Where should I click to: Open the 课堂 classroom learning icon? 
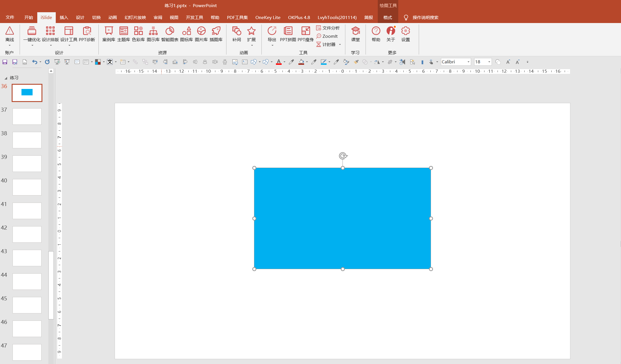coord(355,34)
